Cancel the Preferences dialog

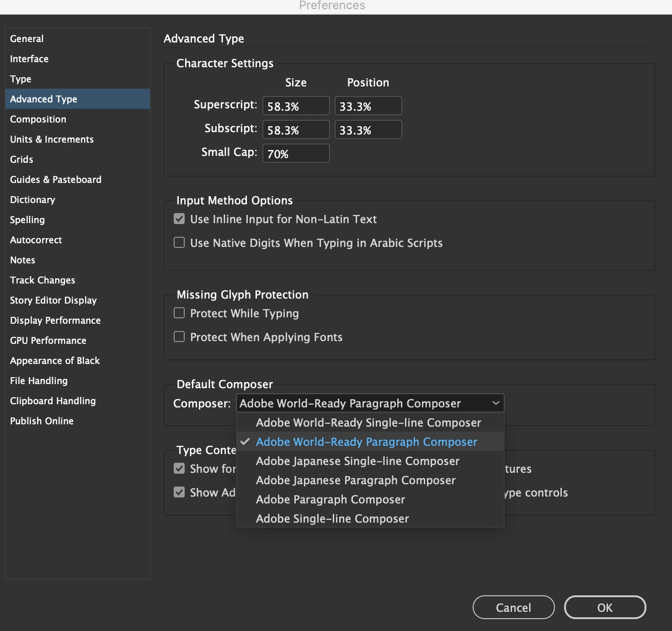pyautogui.click(x=514, y=607)
